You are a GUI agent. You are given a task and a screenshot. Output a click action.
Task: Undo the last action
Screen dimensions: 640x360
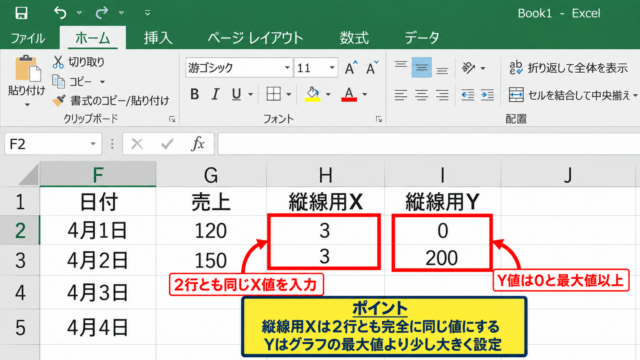60,13
